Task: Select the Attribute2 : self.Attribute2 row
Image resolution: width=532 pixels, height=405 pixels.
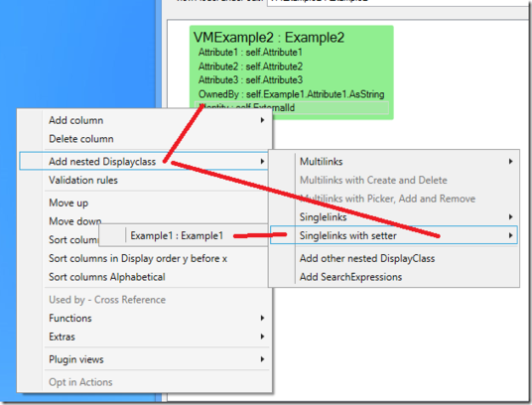Action: (250, 67)
